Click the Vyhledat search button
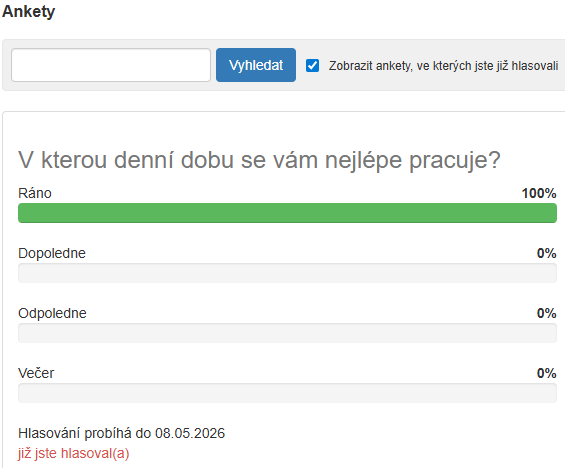565x468 pixels. (x=256, y=65)
